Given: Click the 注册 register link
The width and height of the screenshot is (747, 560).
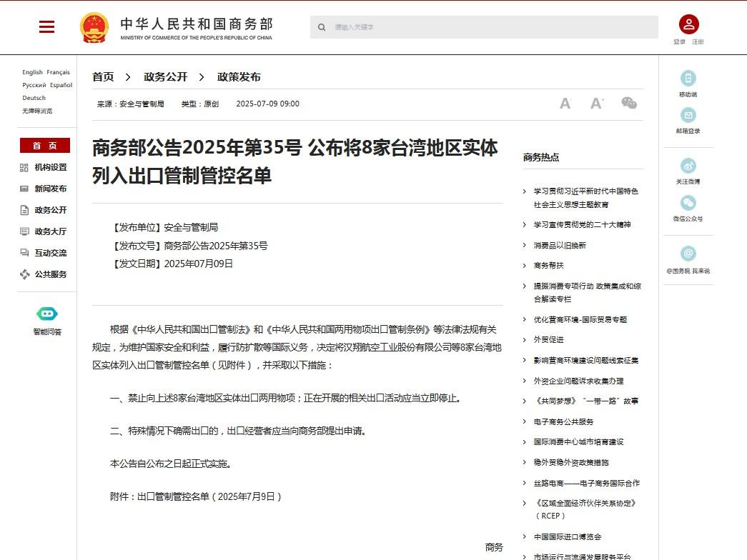Looking at the screenshot, I should (x=698, y=42).
